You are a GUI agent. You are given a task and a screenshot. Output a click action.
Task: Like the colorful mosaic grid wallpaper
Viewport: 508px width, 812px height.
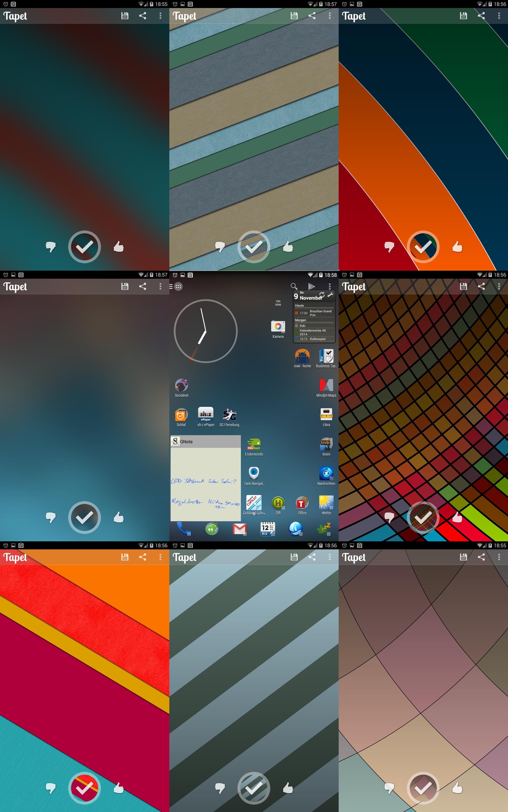[457, 517]
